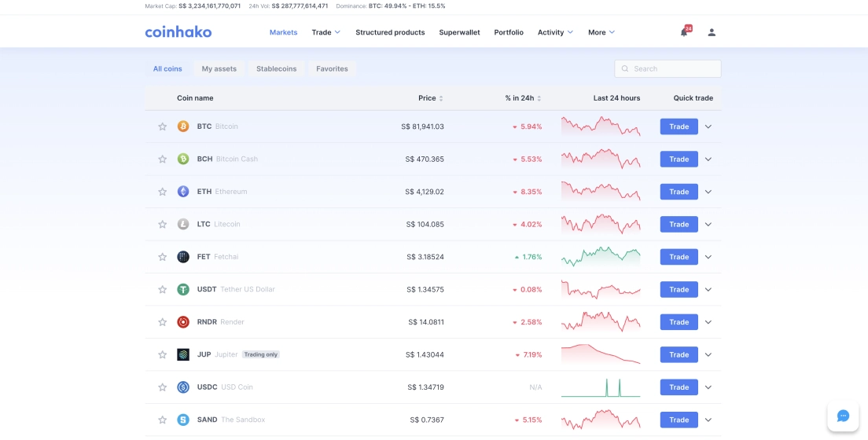
Task: Select the Favorites tab
Action: [332, 68]
